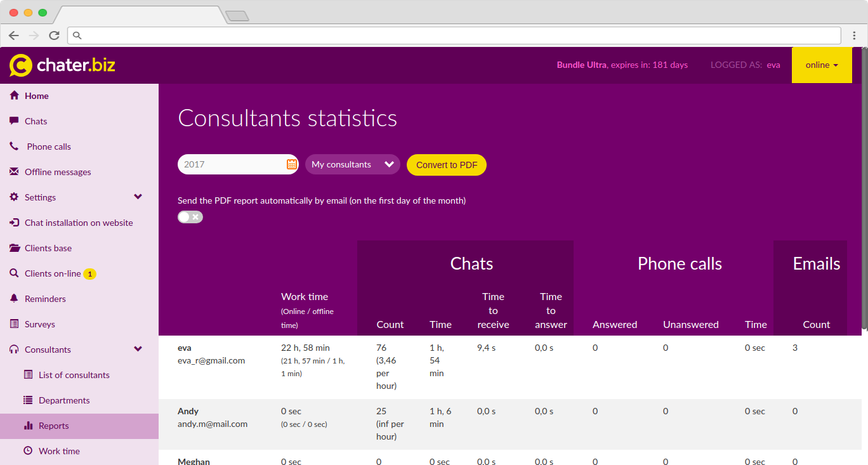Click the logged-in username eva
Viewport: 868px width, 465px height.
coord(773,65)
